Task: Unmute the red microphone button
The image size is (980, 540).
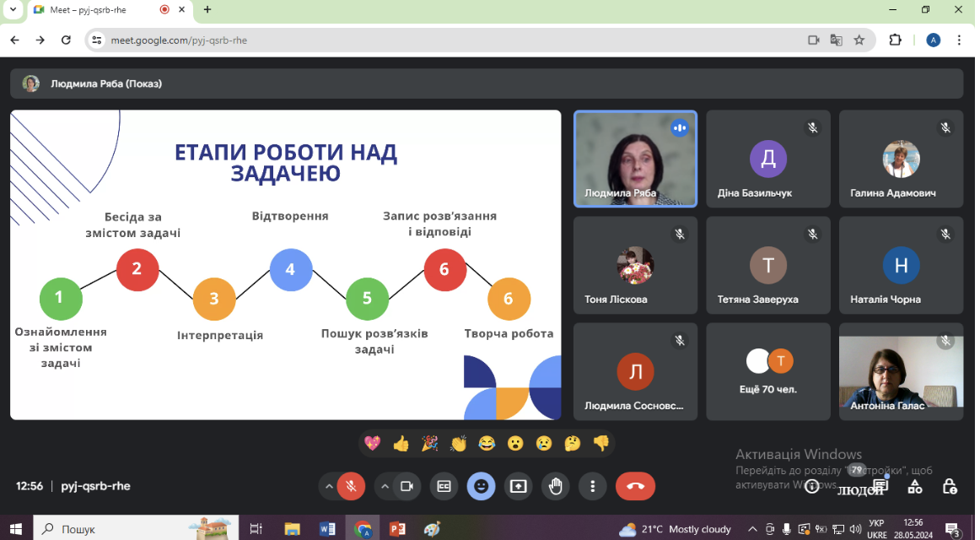Action: 351,486
